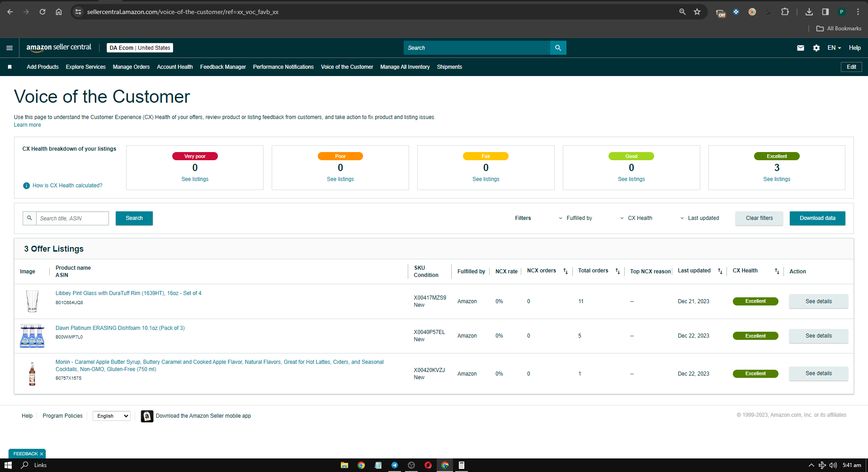Click the Amazon Seller mobile app icon

(147, 416)
